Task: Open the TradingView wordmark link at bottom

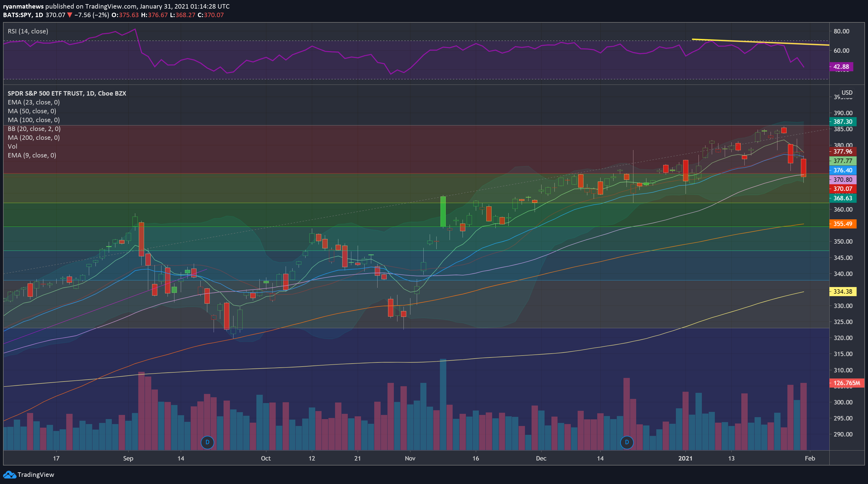Action: 36,475
